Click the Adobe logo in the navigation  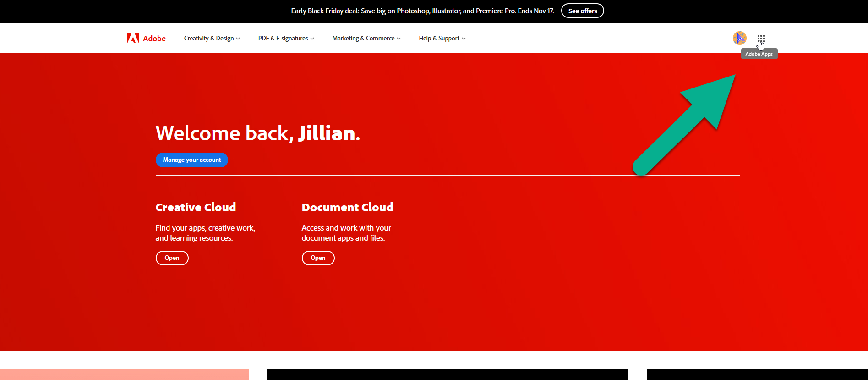(x=147, y=38)
